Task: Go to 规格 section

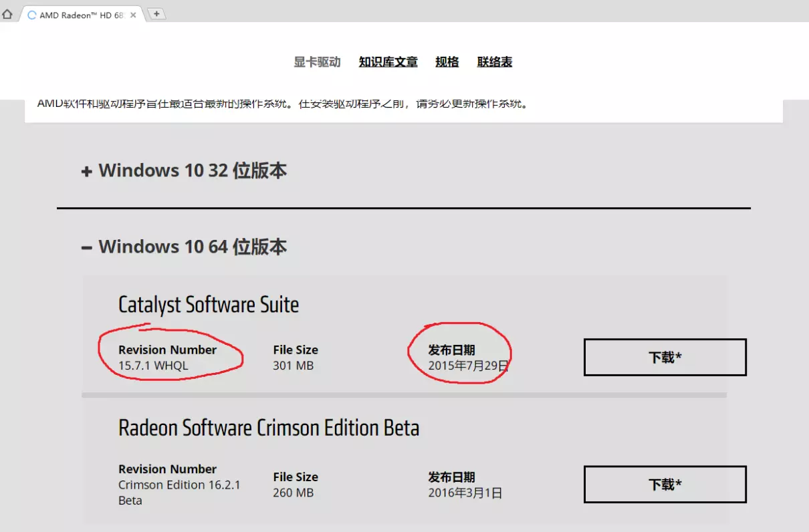Action: point(447,62)
